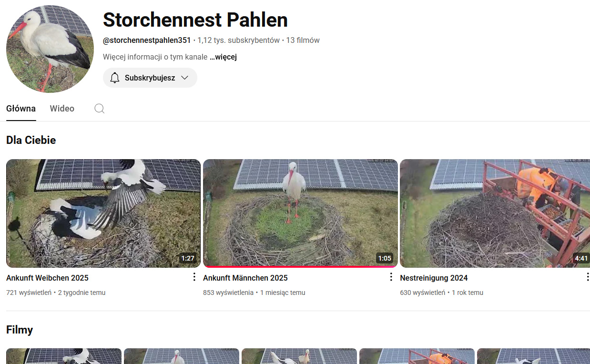Open first thumbnail in the Filmy row

click(x=64, y=356)
